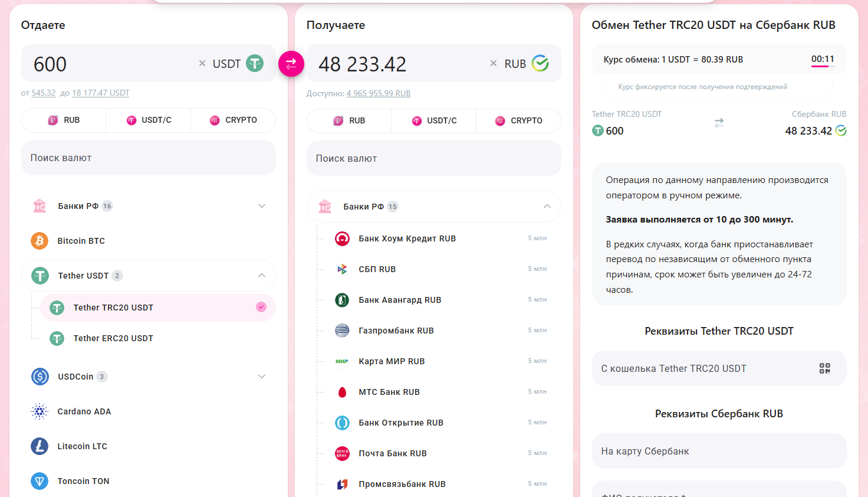Toggle the pink checkmark on Tether TRC20 USDT
Viewport: 868px width, 497px height.
(261, 307)
